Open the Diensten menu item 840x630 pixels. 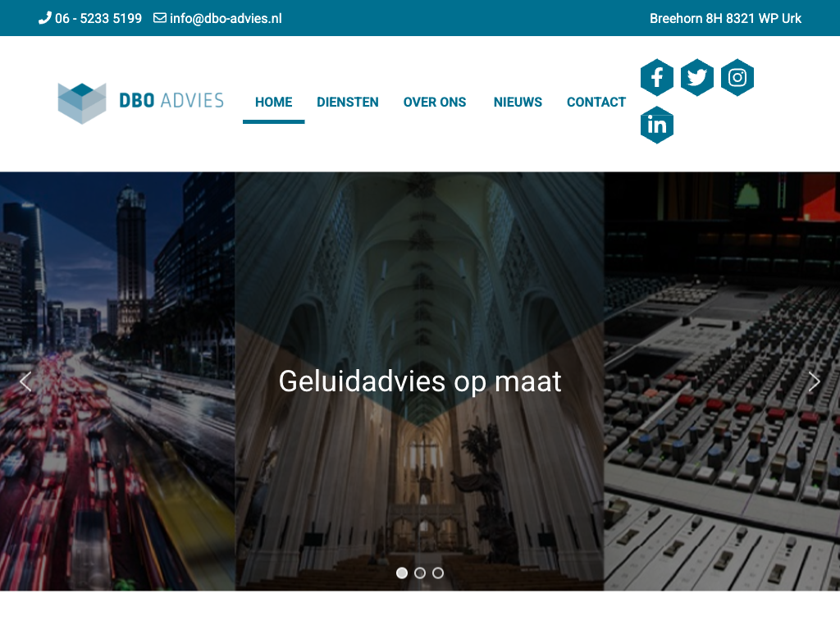348,103
